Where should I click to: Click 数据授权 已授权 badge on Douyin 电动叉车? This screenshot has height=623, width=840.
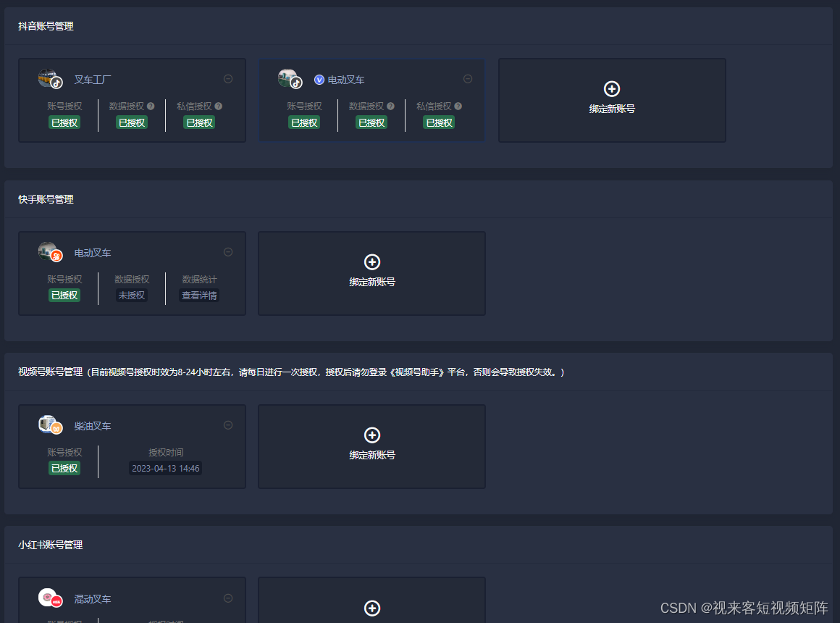[x=371, y=122]
